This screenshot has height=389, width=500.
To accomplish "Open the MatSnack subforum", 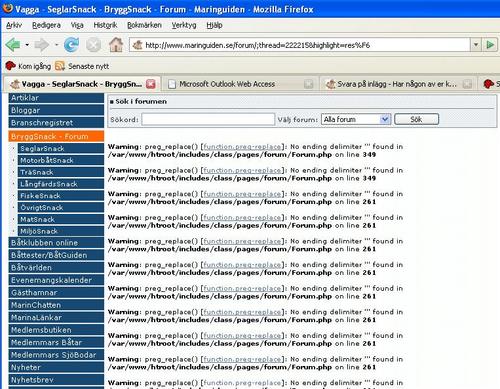I will coord(61,219).
